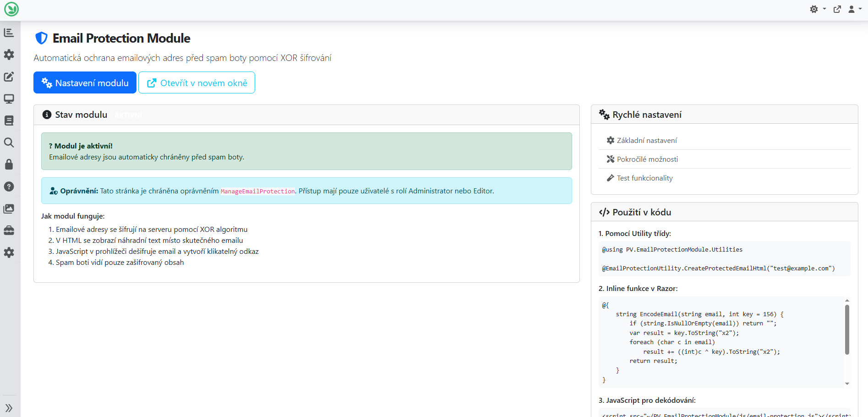Click list item Spam boti vidí pouze zašifrovaný obsah
This screenshot has height=417, width=868.
pos(120,262)
